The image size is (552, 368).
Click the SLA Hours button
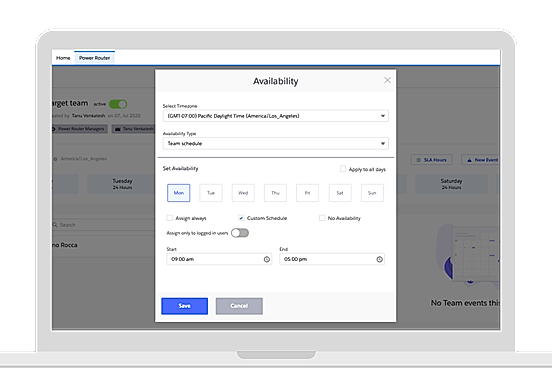tap(432, 160)
